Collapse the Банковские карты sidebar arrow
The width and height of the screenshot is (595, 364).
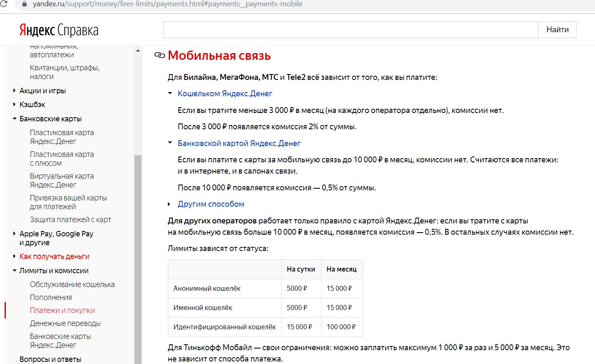[x=15, y=119]
